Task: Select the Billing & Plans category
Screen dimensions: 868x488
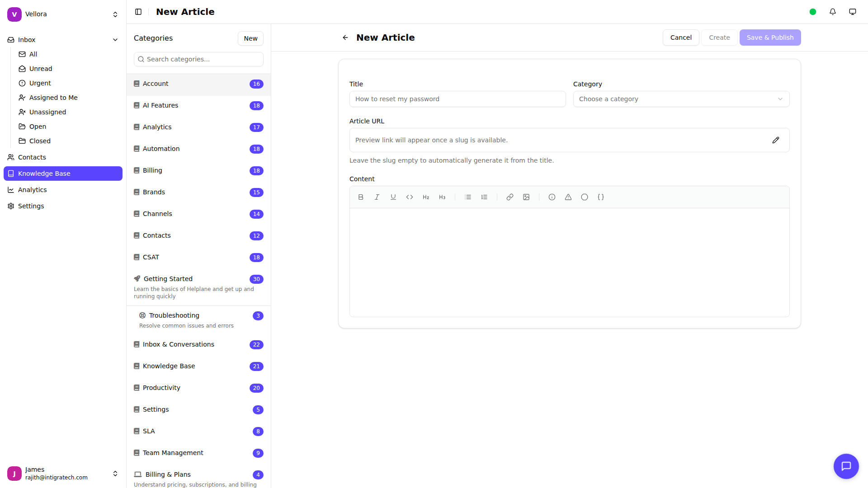Action: [198, 476]
